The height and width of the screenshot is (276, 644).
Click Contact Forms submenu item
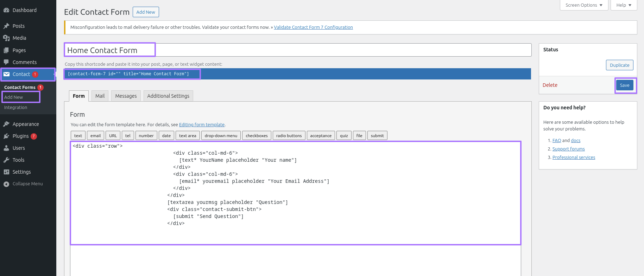(20, 87)
